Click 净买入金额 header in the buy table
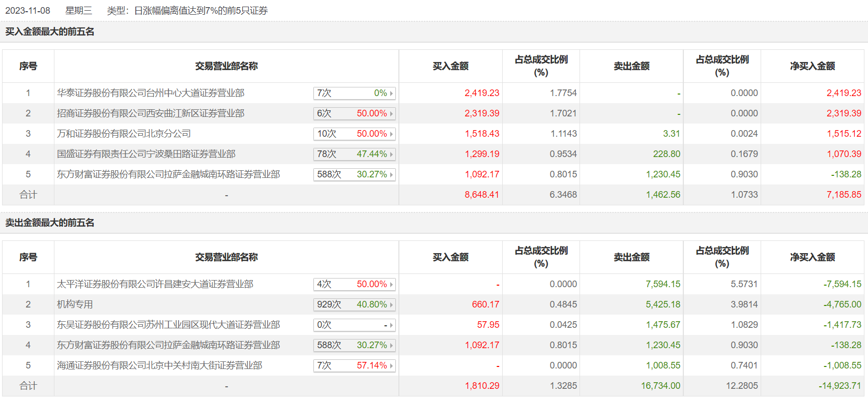The image size is (868, 400). pos(813,66)
